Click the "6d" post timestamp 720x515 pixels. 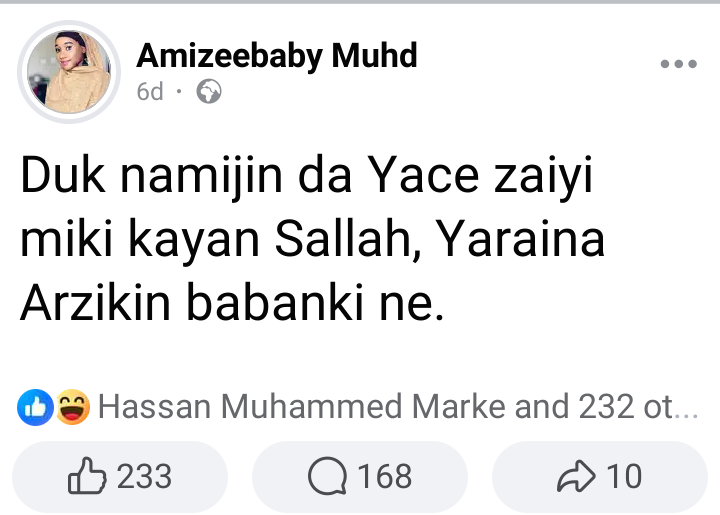(150, 92)
